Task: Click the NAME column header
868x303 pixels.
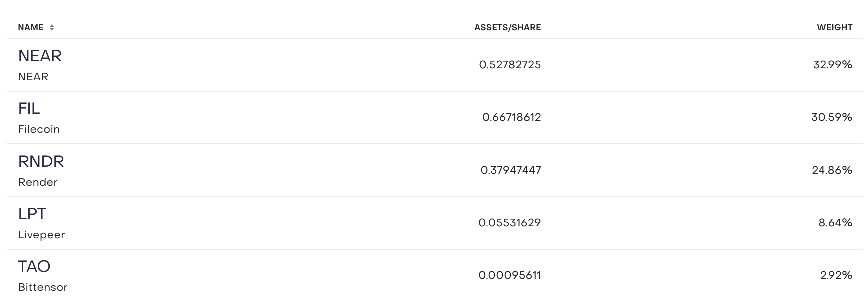Action: coord(31,28)
